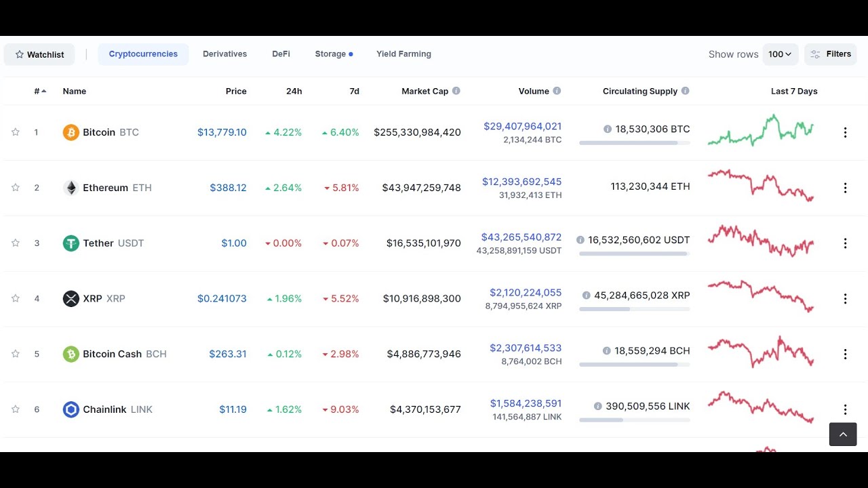Click the Chainlink logo icon
The height and width of the screenshot is (488, 868).
(x=71, y=409)
